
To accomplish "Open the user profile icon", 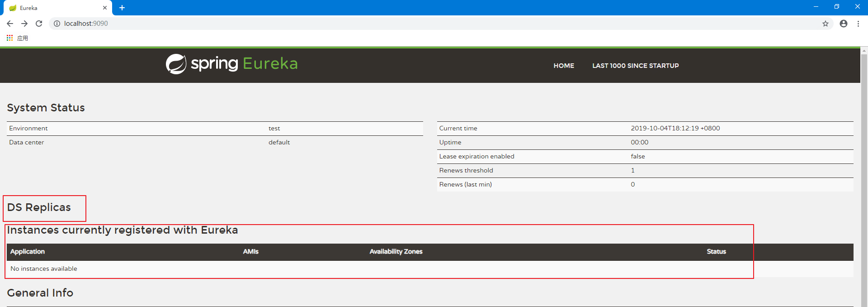I will point(843,24).
